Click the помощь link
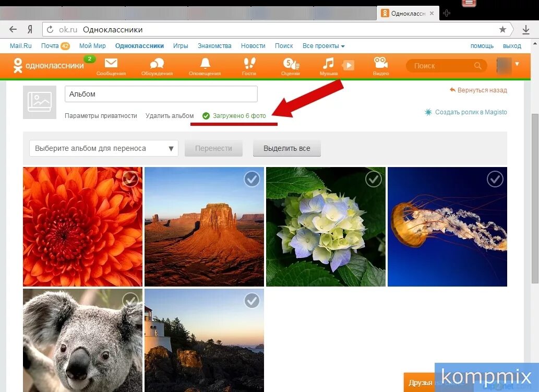 [482, 46]
